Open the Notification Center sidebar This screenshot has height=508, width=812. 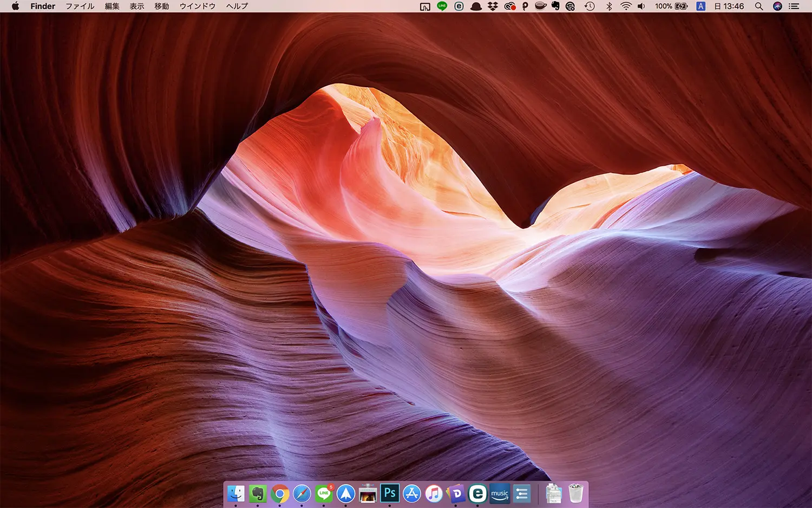[x=794, y=6]
